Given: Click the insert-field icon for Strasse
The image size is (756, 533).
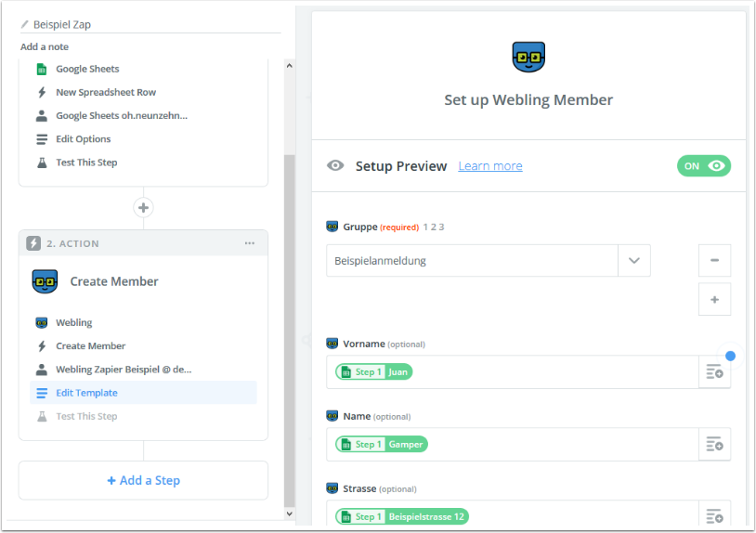Looking at the screenshot, I should tap(714, 515).
